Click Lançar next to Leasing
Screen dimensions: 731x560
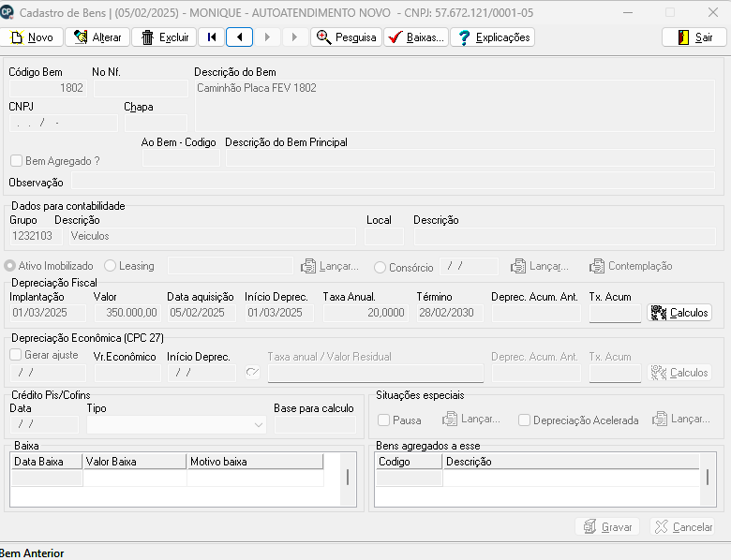[330, 267]
